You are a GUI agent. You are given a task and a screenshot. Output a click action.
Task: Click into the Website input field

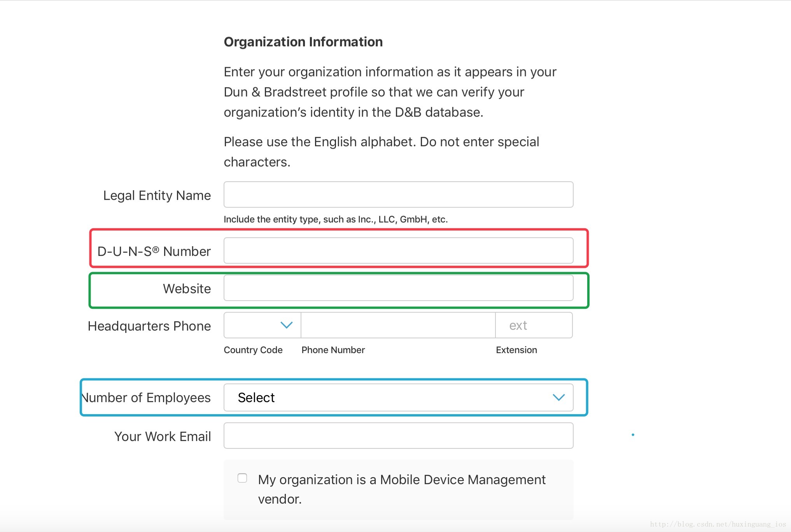pyautogui.click(x=398, y=288)
